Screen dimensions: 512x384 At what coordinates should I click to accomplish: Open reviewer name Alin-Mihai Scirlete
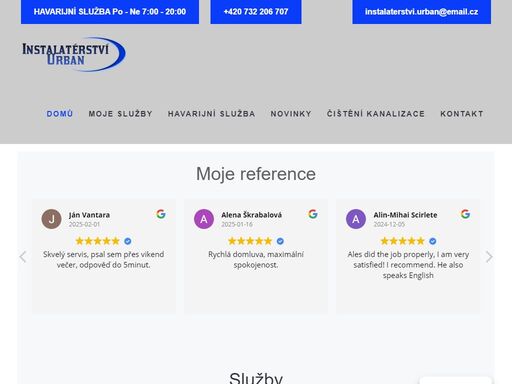click(x=405, y=215)
